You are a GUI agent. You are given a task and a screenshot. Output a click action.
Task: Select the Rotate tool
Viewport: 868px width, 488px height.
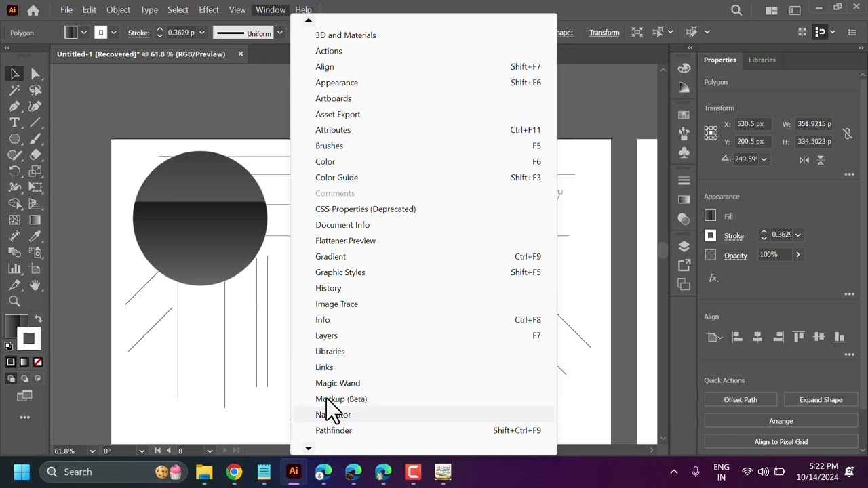[x=14, y=171]
